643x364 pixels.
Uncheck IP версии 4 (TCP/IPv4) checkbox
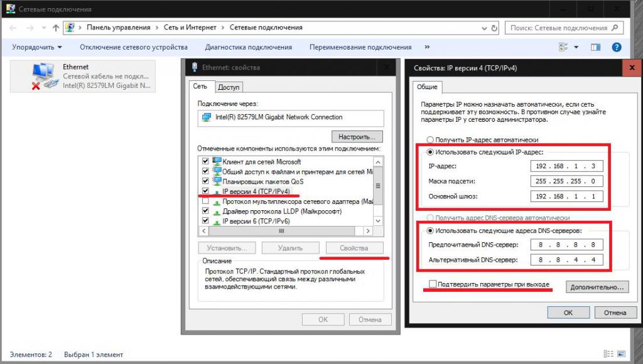[205, 191]
